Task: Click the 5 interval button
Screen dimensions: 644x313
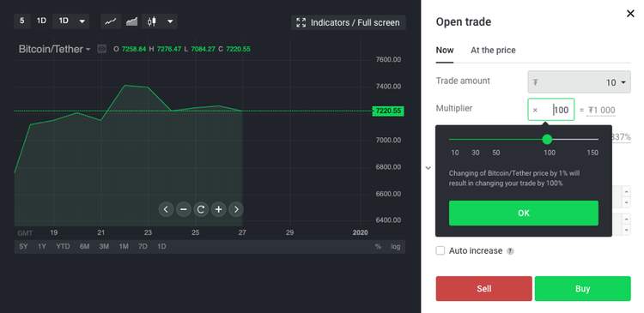Action: (x=22, y=21)
